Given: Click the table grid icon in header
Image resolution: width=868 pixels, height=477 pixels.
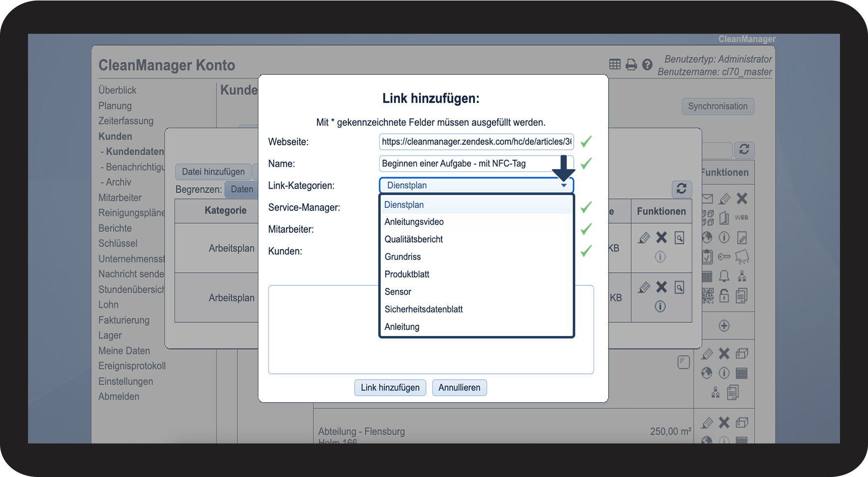Looking at the screenshot, I should [615, 64].
